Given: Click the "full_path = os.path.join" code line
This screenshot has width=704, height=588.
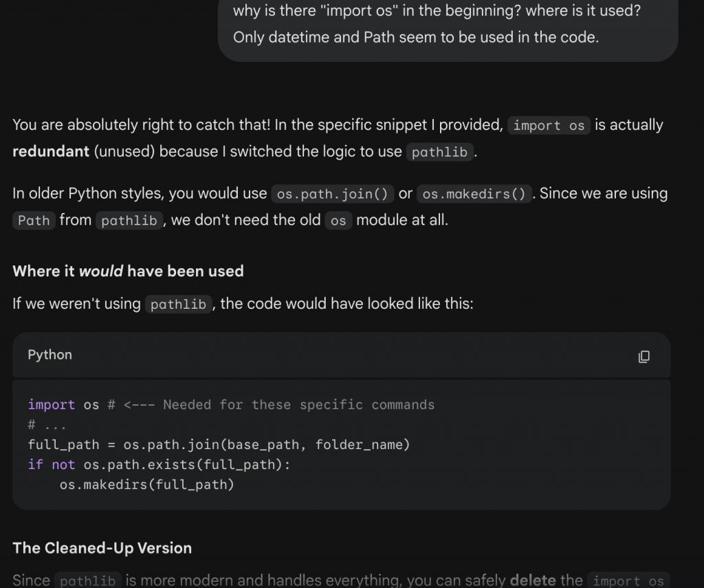Looking at the screenshot, I should (219, 444).
